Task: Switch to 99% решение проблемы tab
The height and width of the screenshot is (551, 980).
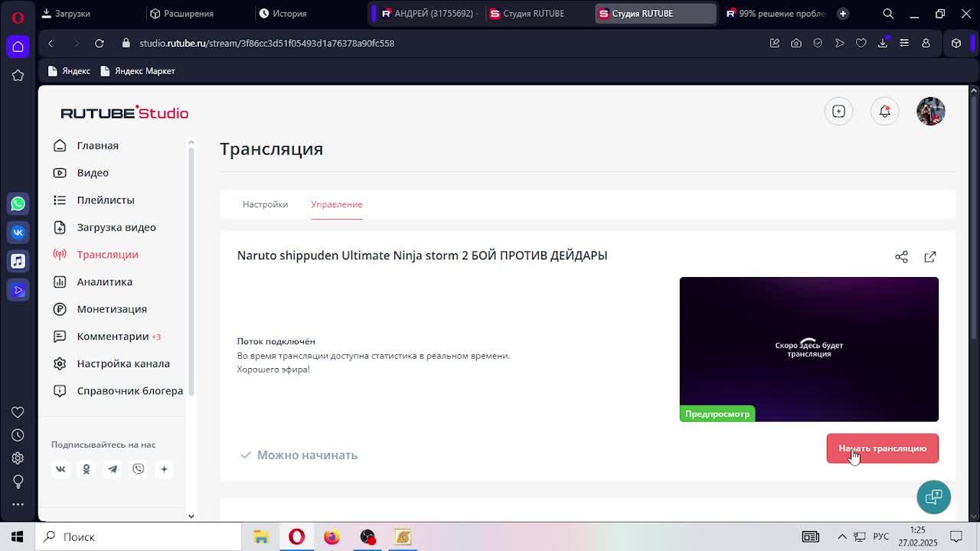Action: pyautogui.click(x=775, y=14)
